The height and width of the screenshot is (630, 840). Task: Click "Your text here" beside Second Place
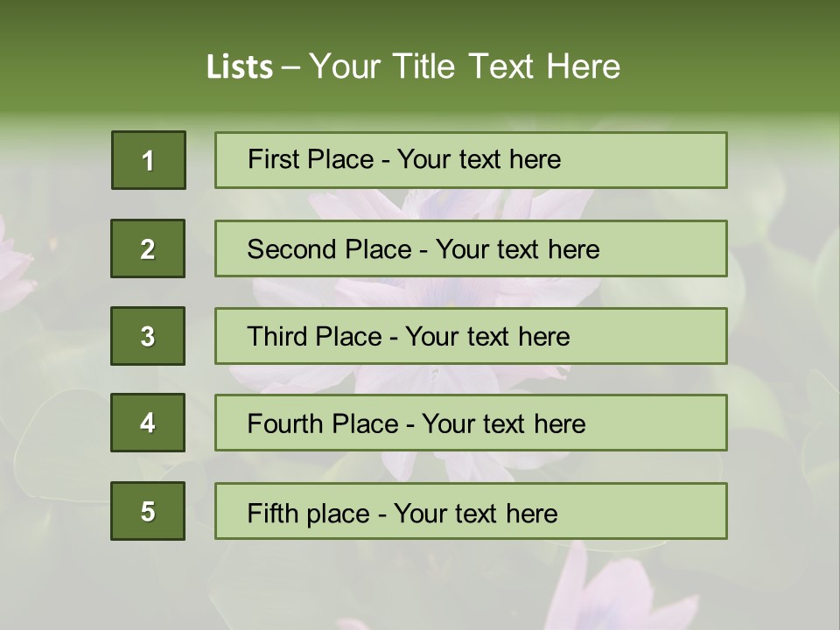pos(517,249)
